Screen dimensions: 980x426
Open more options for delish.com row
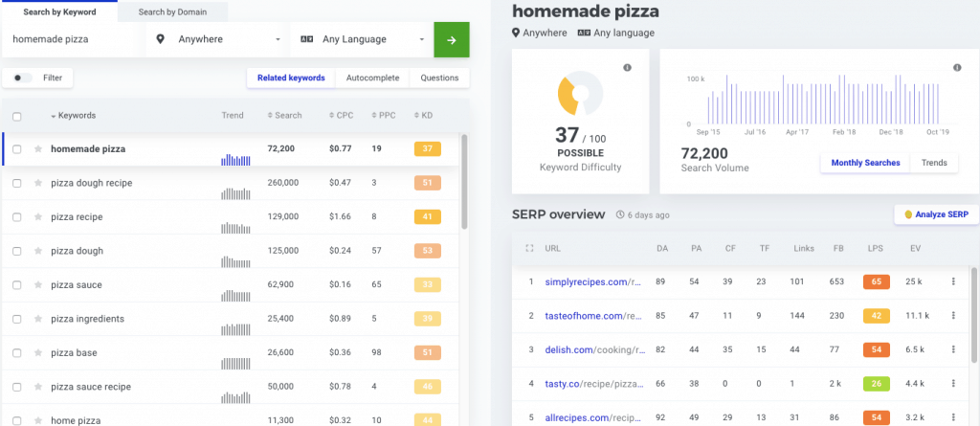coord(953,349)
